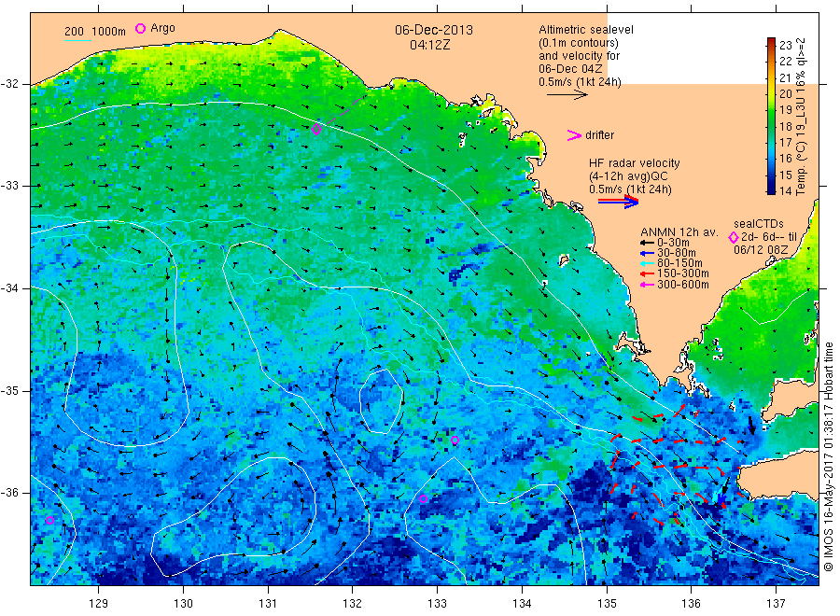Click the black altimetric velocity reference arrow
Screen dimensions: 840x616
click(x=567, y=95)
